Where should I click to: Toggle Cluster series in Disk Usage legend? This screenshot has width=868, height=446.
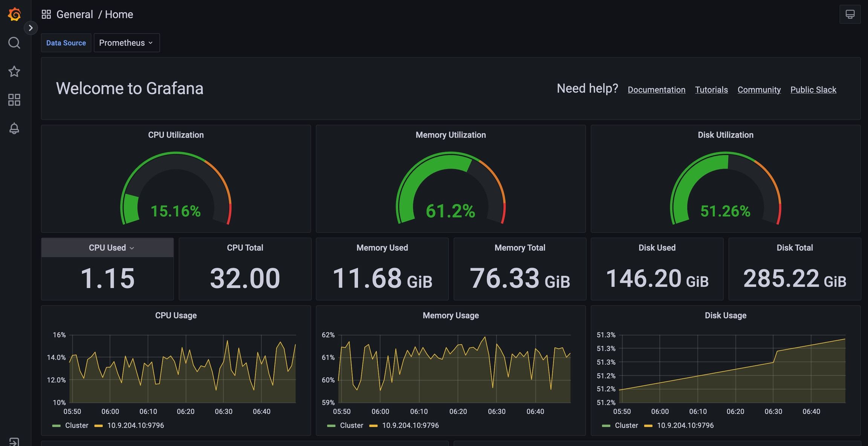point(626,425)
